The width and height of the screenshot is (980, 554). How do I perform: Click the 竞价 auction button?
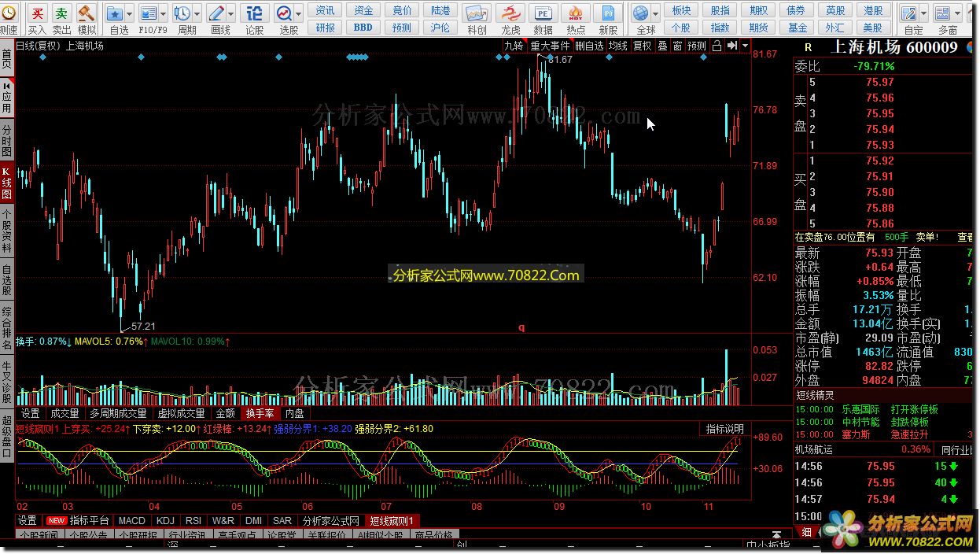pos(402,10)
